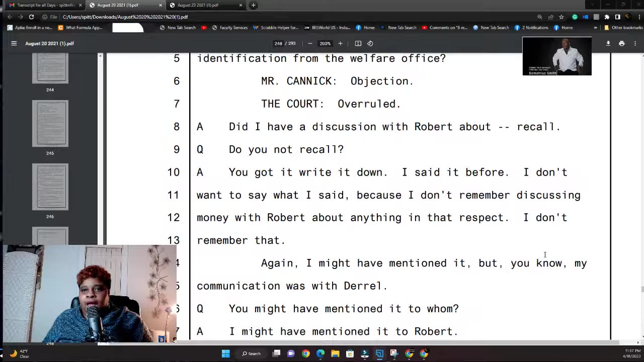644x362 pixels.
Task: Click the address bar file URL
Action: 125,17
